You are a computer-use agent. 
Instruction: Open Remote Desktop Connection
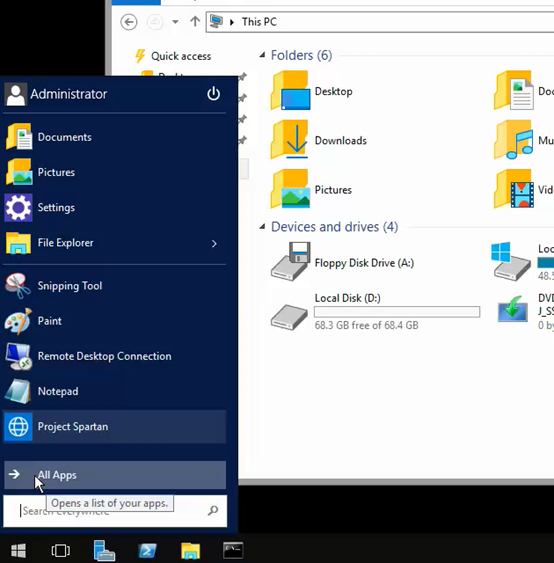point(115,356)
